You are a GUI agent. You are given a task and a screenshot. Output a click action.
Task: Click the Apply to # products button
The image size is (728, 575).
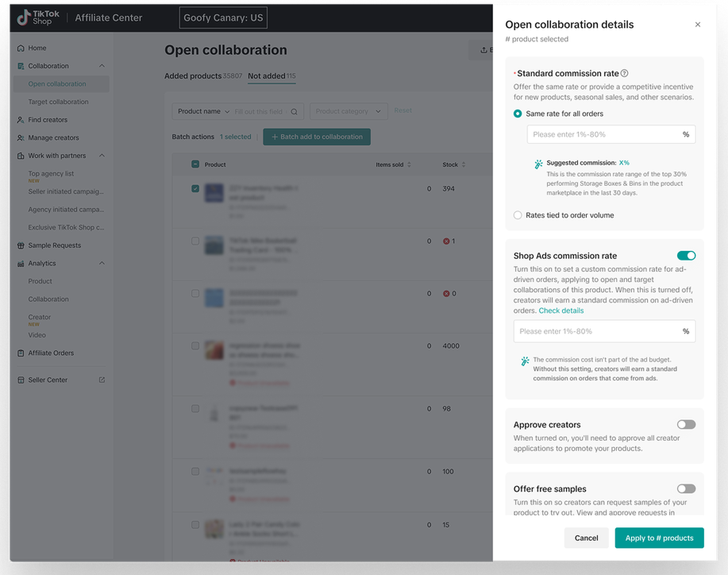pyautogui.click(x=659, y=538)
